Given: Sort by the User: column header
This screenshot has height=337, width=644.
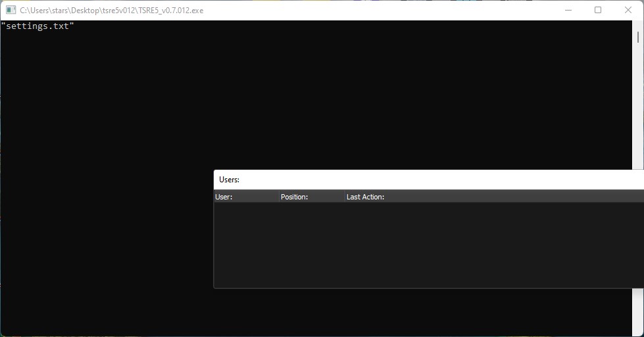Looking at the screenshot, I should 246,197.
